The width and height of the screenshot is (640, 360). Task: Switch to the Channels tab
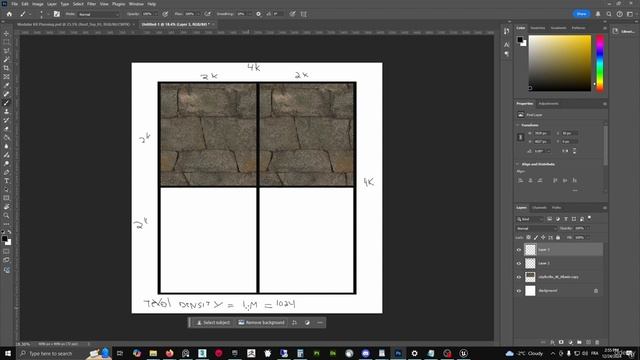(x=539, y=208)
